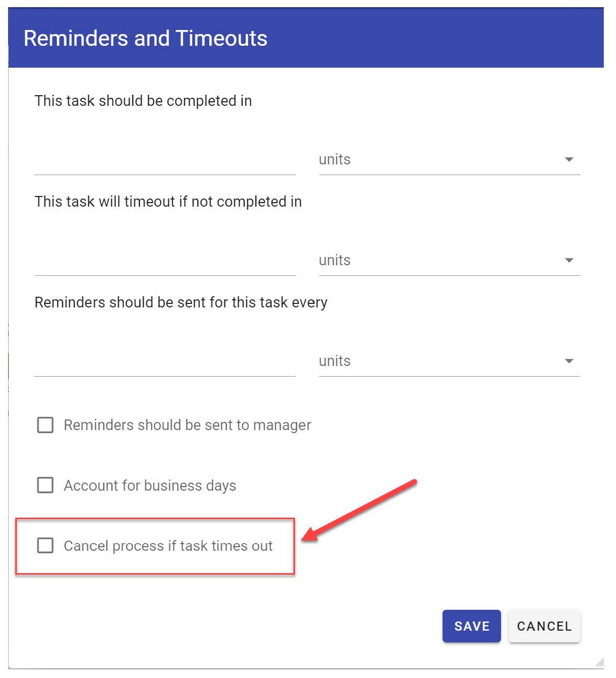Image resolution: width=616 pixels, height=678 pixels.
Task: Click the 'Cancel process if task times out' label text
Action: (x=168, y=546)
